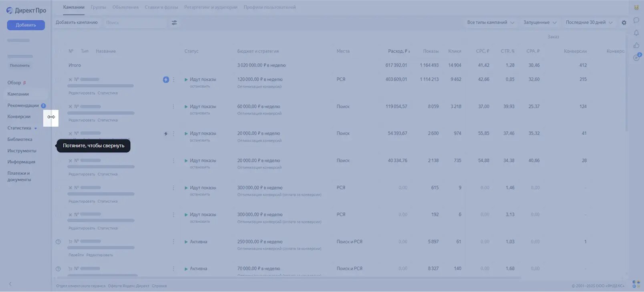Click Перейти in the 250 000,00 ₽ row
644x292 pixels.
(x=76, y=255)
